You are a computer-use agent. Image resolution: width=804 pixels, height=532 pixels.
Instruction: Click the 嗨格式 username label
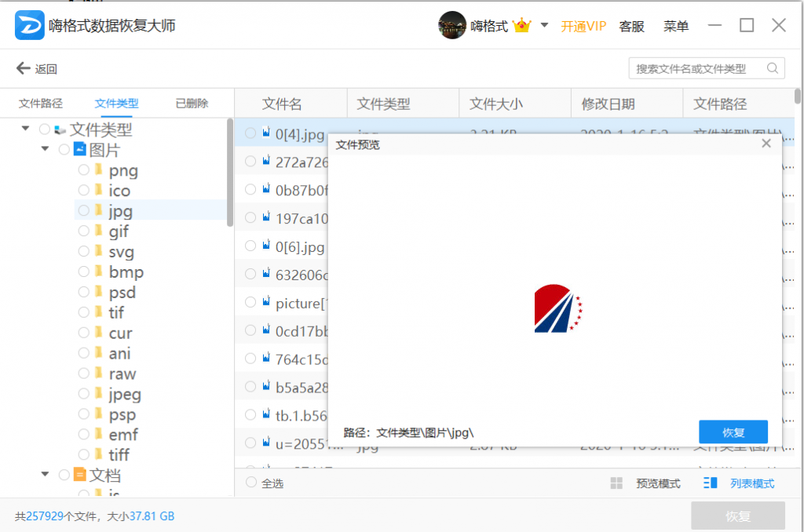489,26
